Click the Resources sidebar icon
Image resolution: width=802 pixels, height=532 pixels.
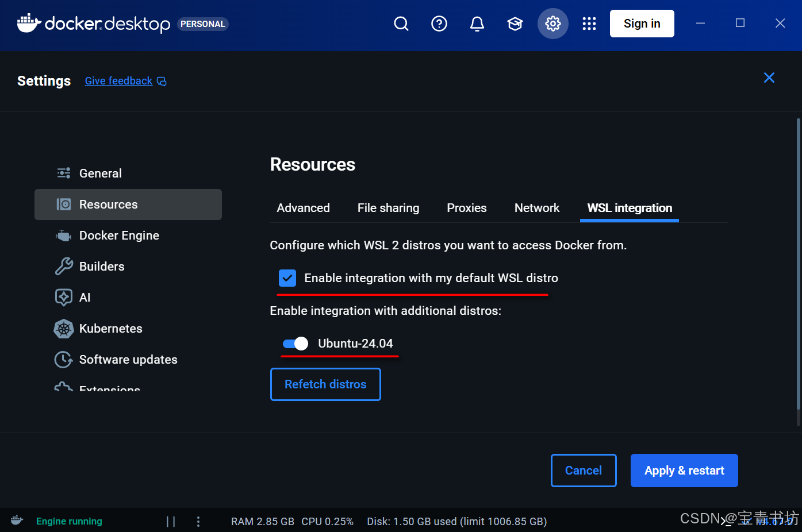coord(64,205)
